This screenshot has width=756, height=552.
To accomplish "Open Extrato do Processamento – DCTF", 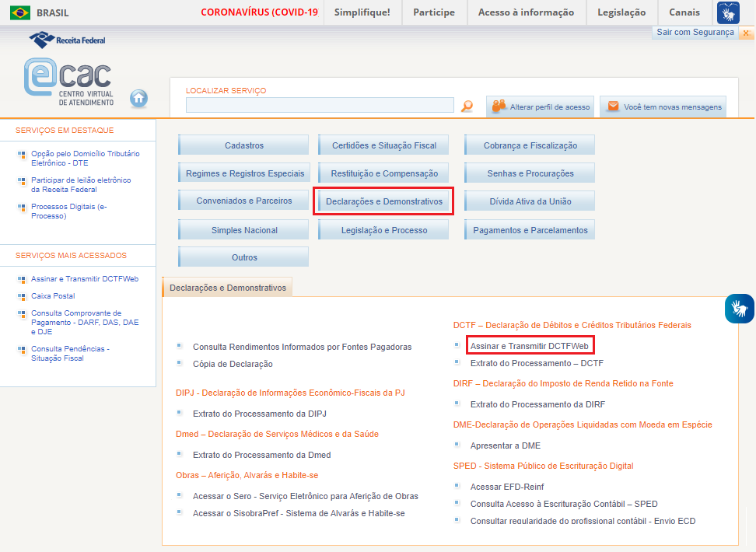I will click(x=537, y=363).
